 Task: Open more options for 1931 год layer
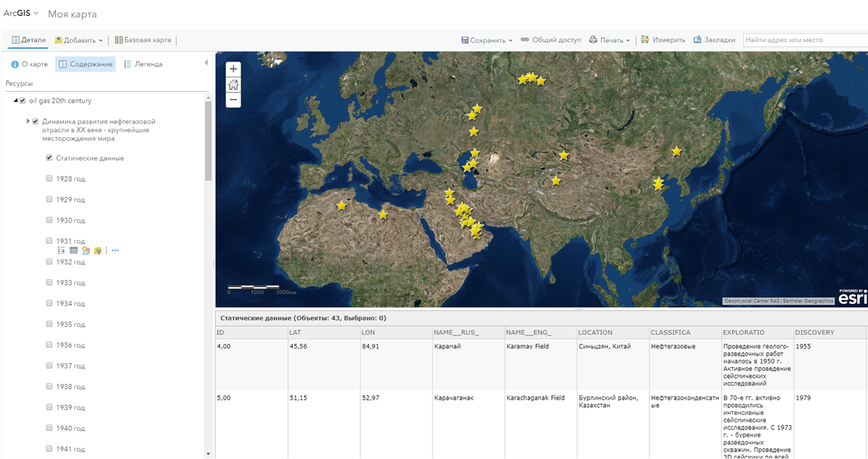[x=115, y=251]
